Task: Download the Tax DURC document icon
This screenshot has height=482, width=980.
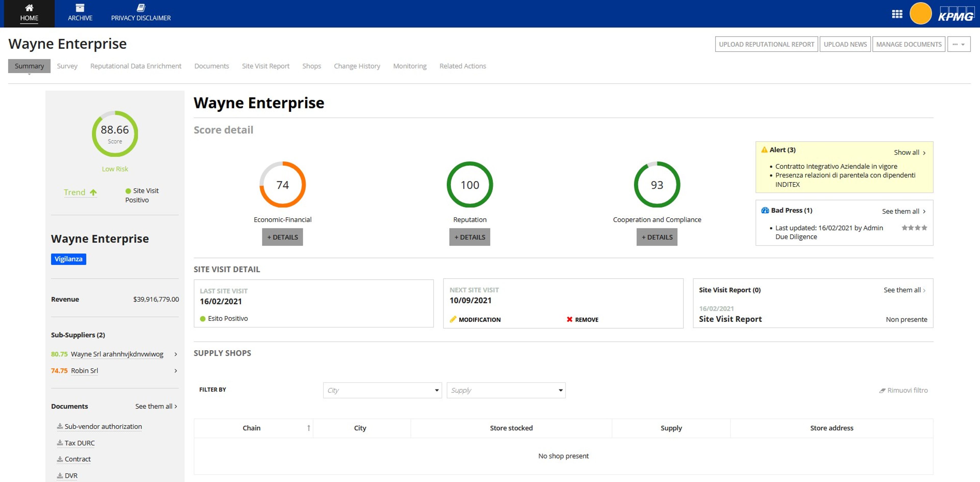Action: (60, 442)
